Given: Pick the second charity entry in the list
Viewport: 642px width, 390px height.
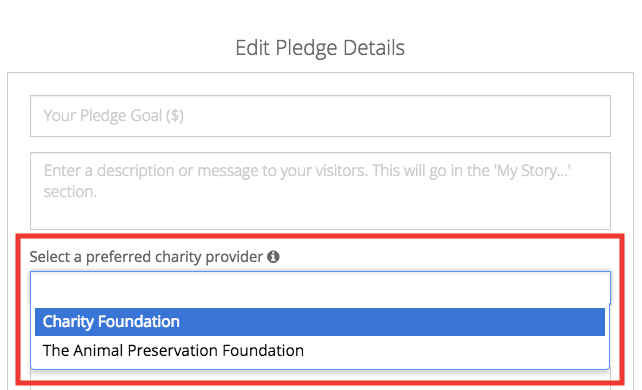Looking at the screenshot, I should 320,351.
